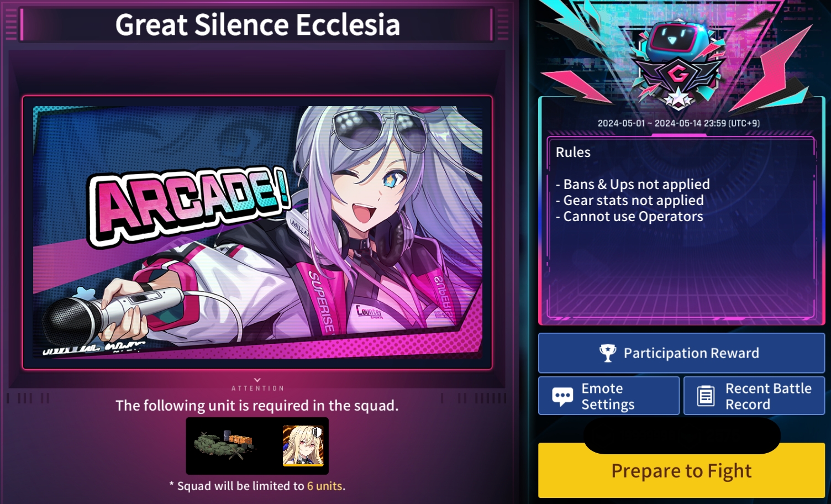Select the blonde character unit portrait
The height and width of the screenshot is (504, 831).
pos(303,446)
